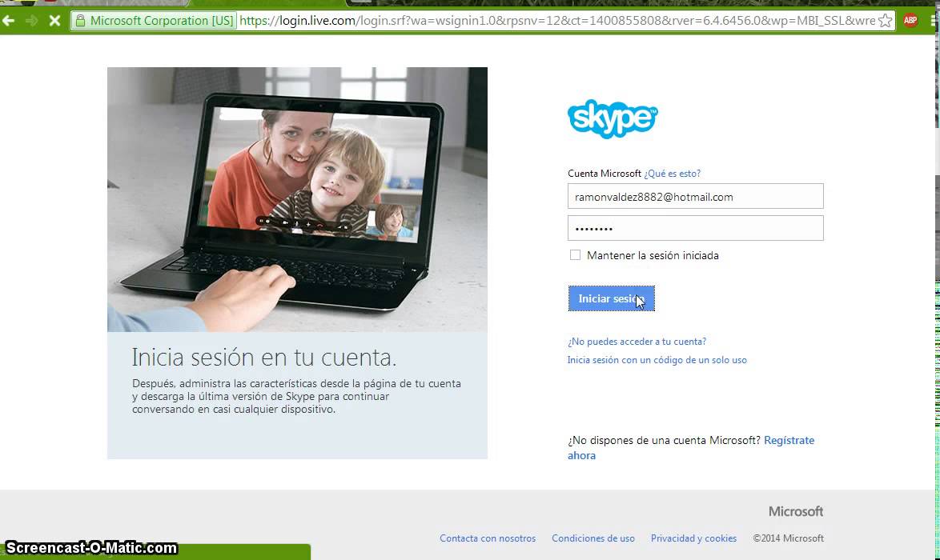The height and width of the screenshot is (560, 940).
Task: Click the green padlock security icon
Action: point(80,21)
